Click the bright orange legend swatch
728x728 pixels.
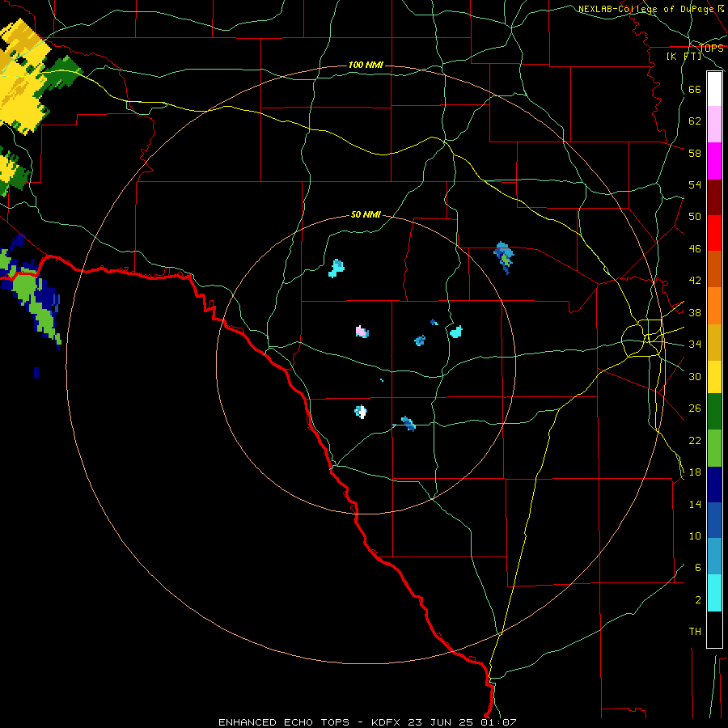point(714,306)
